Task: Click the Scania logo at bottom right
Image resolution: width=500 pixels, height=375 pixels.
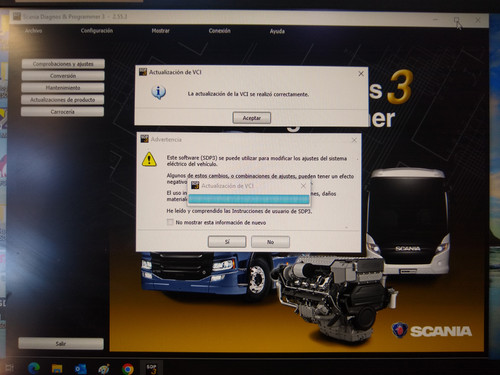Action: point(432,331)
